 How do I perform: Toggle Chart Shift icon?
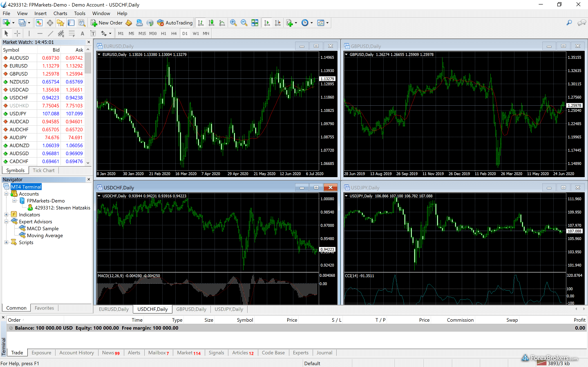277,23
